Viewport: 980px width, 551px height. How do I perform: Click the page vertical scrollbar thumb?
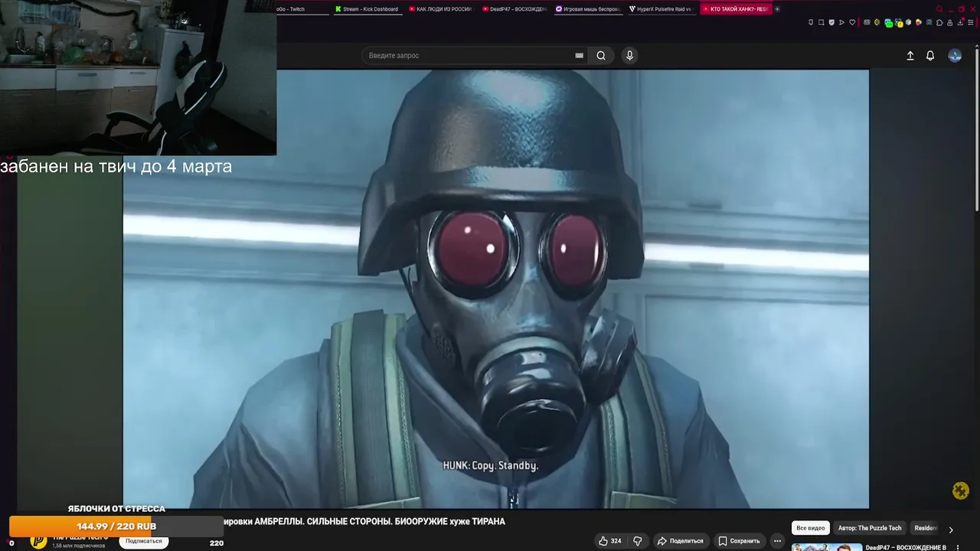point(976,130)
